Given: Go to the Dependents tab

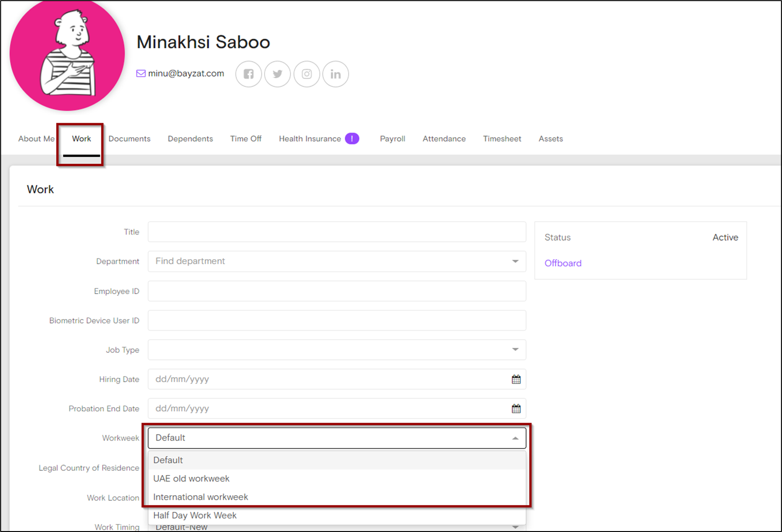Looking at the screenshot, I should (x=190, y=139).
